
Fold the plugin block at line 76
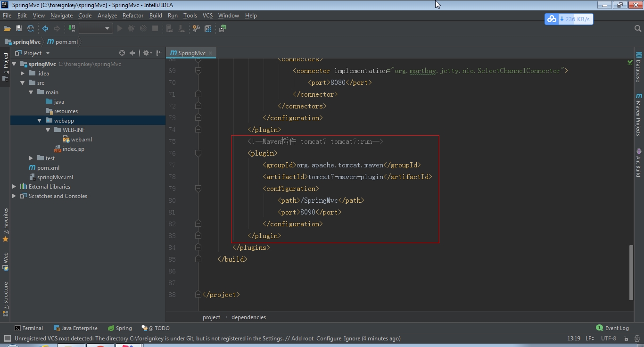[198, 153]
